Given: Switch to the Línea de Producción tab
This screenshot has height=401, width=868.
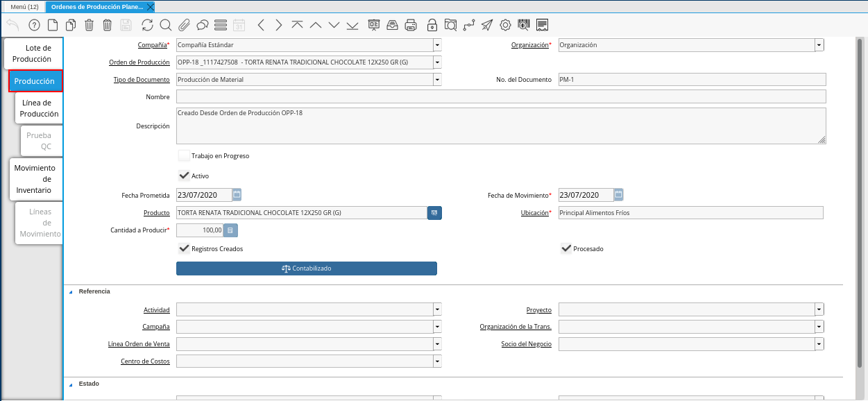Looking at the screenshot, I should 39,108.
